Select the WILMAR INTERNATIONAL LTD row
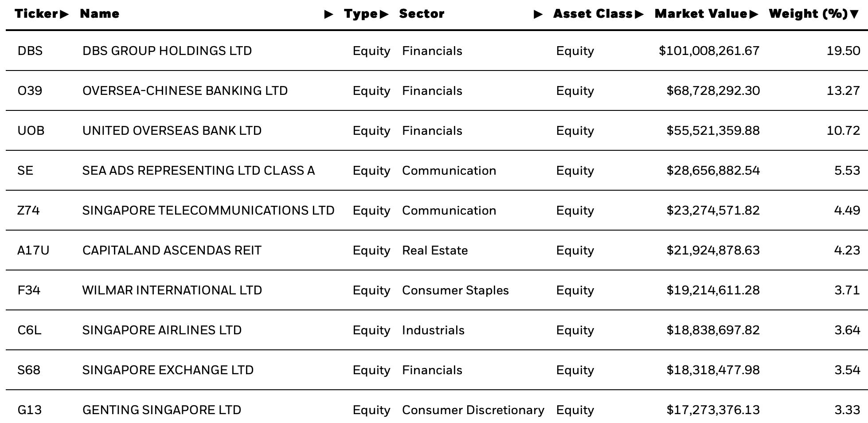Image resolution: width=868 pixels, height=423 pixels. click(437, 290)
